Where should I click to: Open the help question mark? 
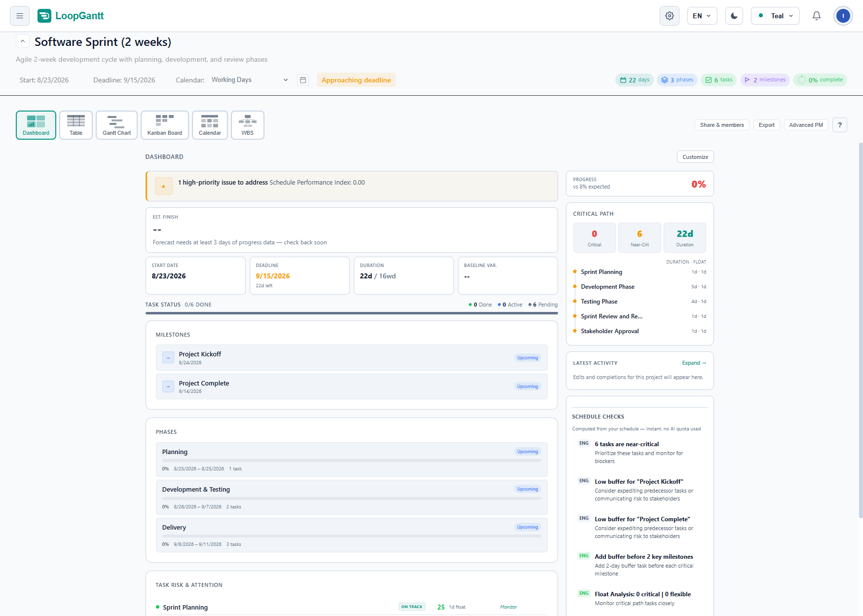840,125
